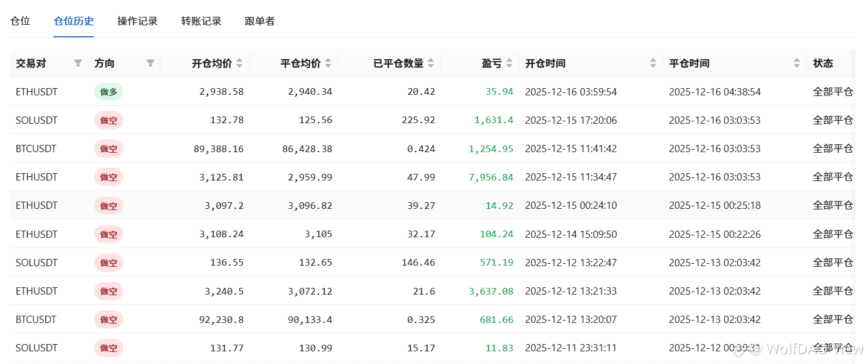This screenshot has height=364, width=868.
Task: Sort by 盈亏 using its sort arrows
Action: click(x=509, y=63)
